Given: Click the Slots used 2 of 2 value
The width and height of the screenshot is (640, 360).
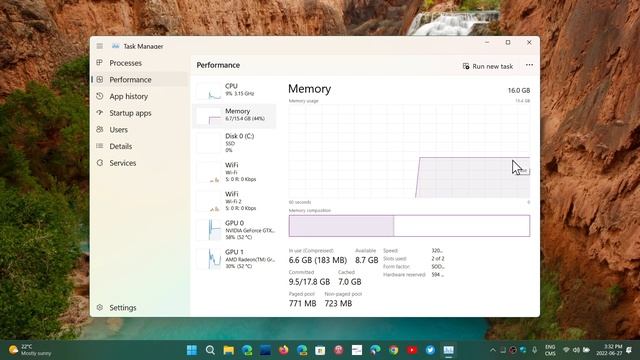Looking at the screenshot, I should click(438, 258).
